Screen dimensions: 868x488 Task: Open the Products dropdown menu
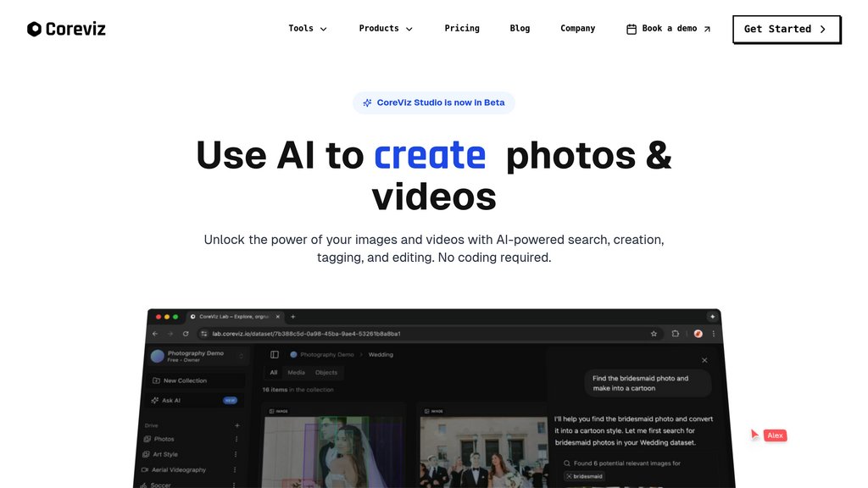point(386,29)
